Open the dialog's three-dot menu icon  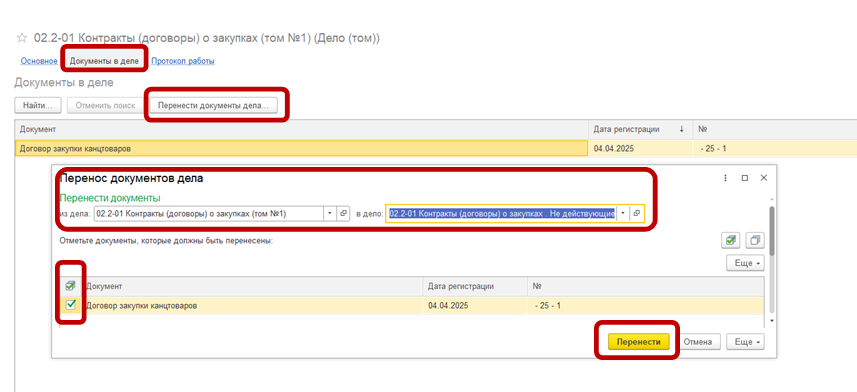725,178
